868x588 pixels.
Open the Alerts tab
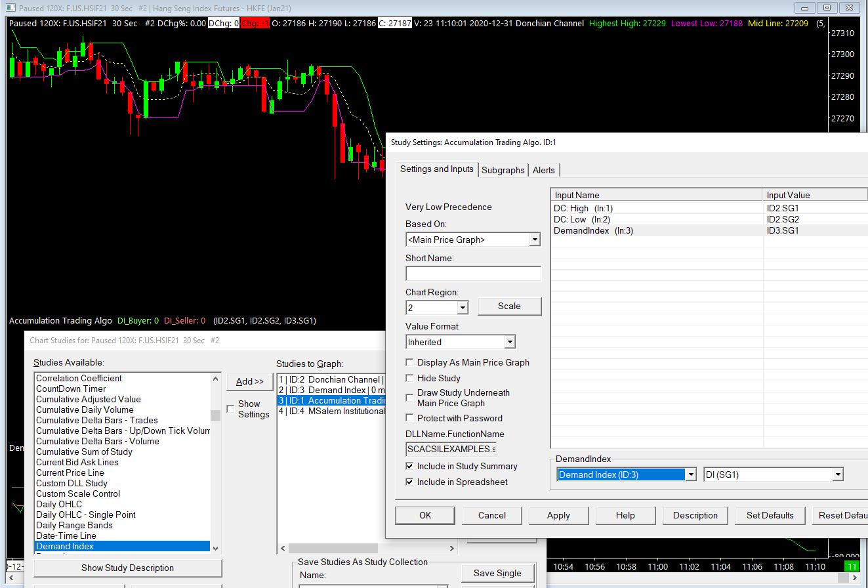point(544,170)
